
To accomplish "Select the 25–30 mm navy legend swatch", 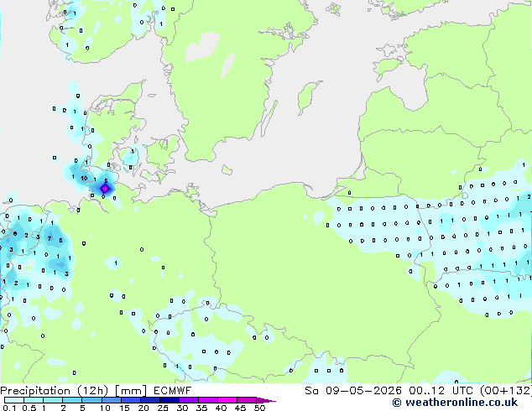I will tap(170, 400).
